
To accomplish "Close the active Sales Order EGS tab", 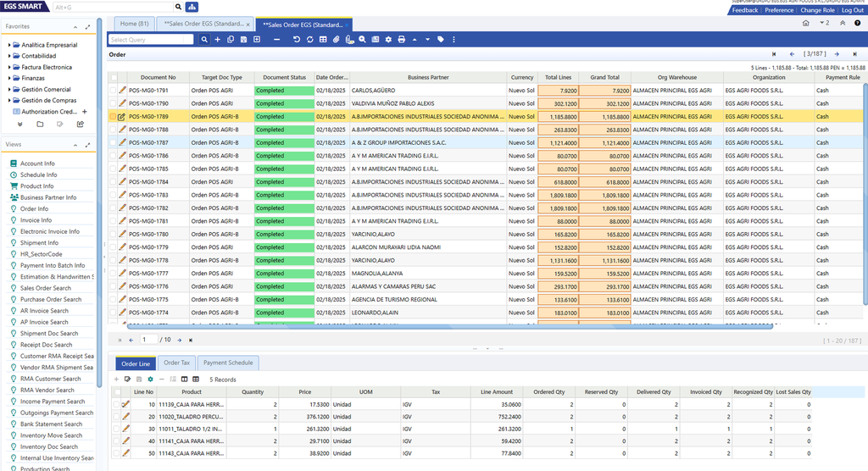I will (347, 25).
